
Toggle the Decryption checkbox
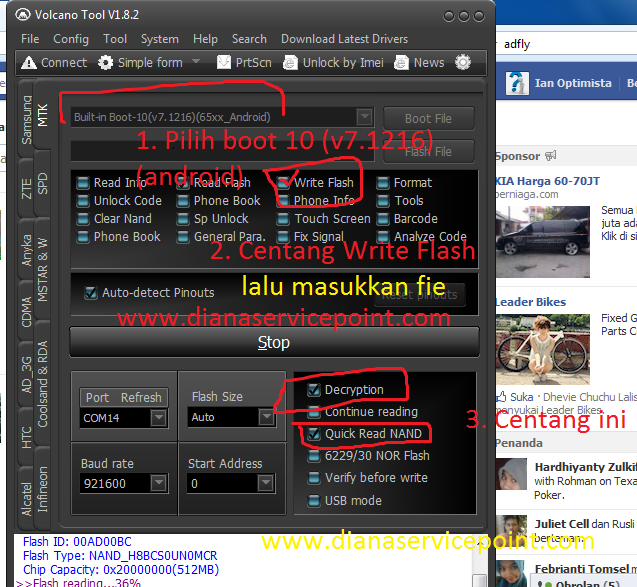(x=314, y=390)
